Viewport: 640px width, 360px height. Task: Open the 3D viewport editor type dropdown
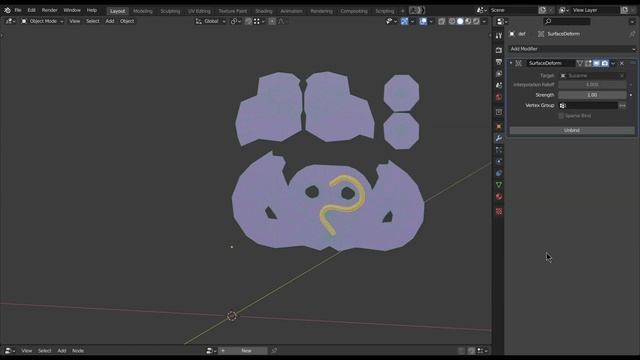(10, 21)
